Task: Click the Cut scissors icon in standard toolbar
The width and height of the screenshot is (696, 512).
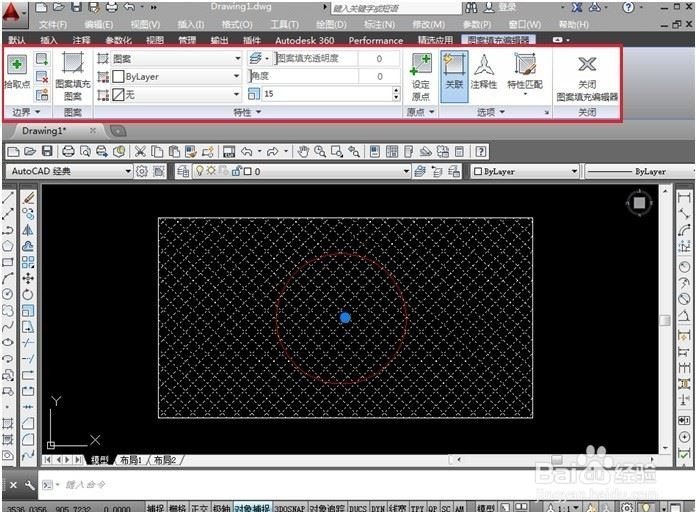Action: tap(140, 151)
